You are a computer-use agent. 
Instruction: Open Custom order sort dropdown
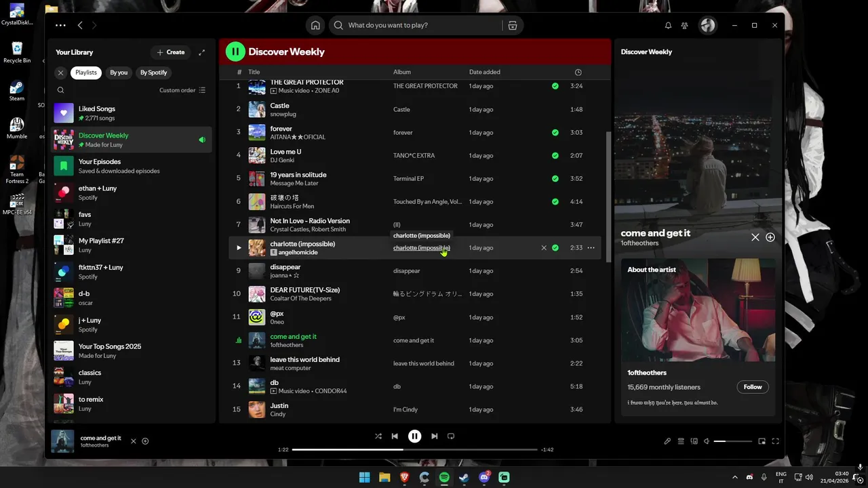coord(182,90)
